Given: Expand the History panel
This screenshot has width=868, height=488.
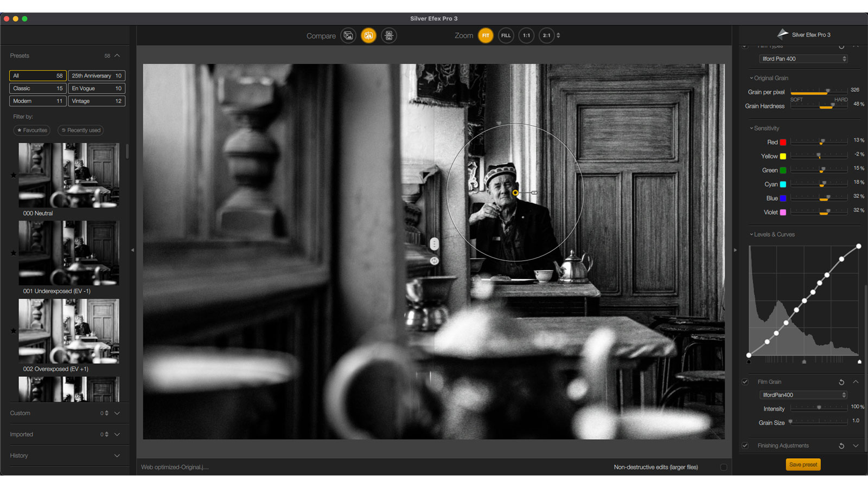Looking at the screenshot, I should [x=117, y=455].
